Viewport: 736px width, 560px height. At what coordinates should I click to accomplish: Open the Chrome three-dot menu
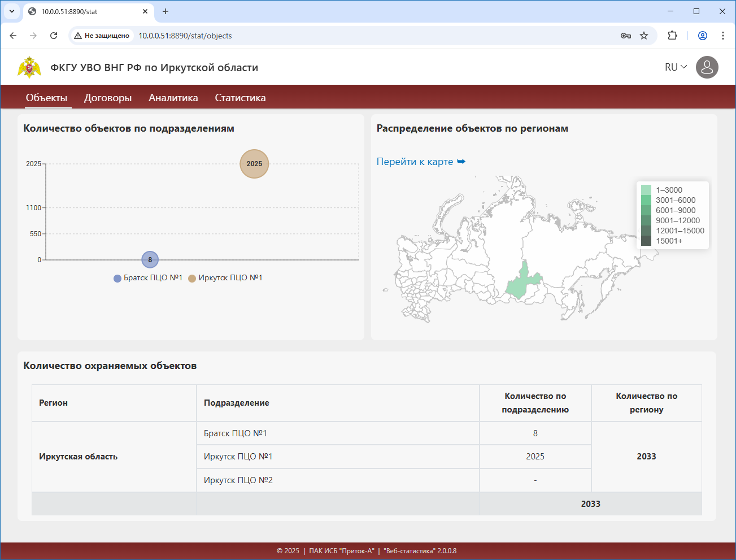coord(722,36)
